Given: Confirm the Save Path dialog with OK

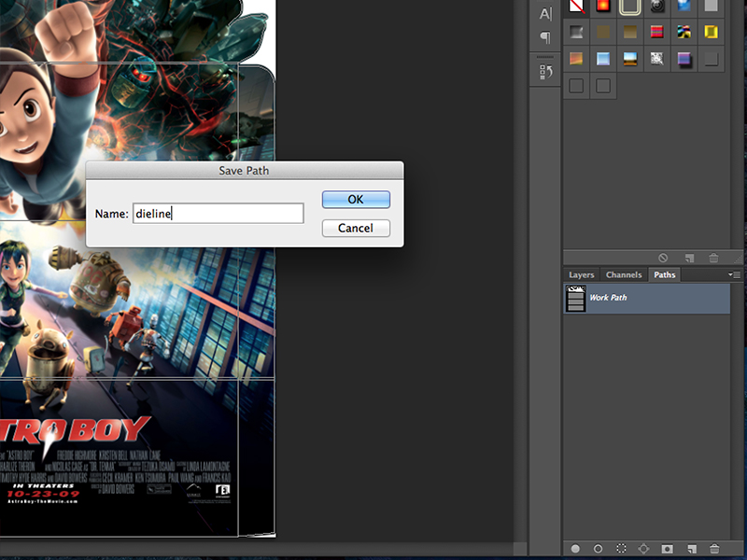Looking at the screenshot, I should (x=356, y=200).
